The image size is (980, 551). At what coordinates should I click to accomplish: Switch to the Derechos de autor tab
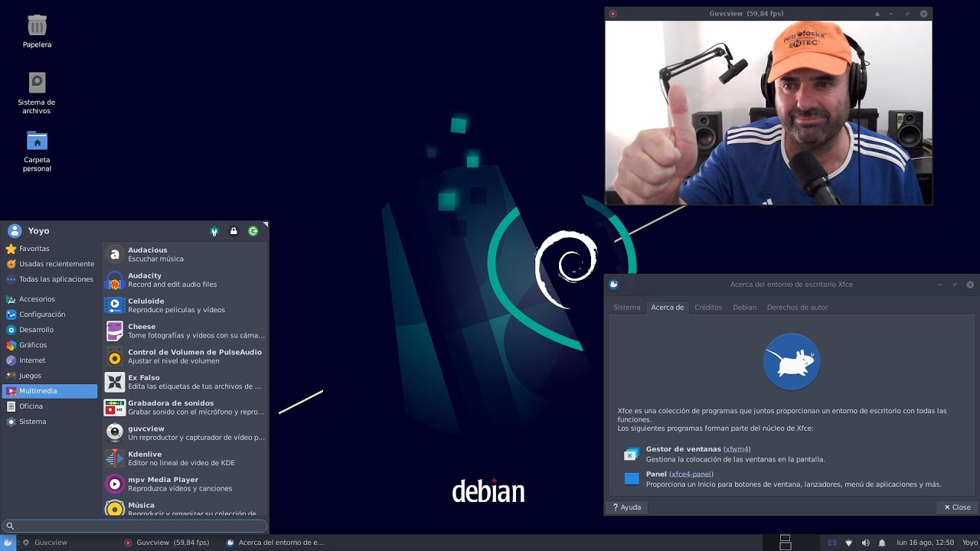click(x=797, y=307)
